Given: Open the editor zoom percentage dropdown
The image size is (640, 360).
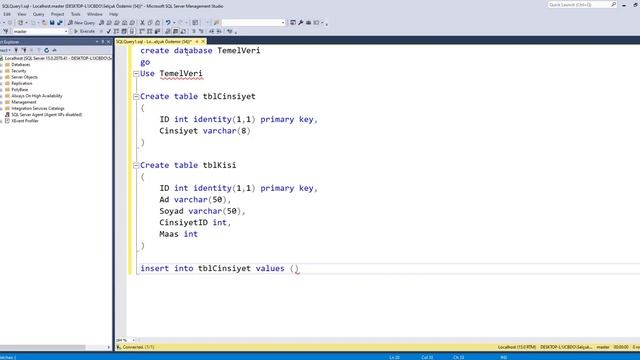Looking at the screenshot, I should 133,340.
